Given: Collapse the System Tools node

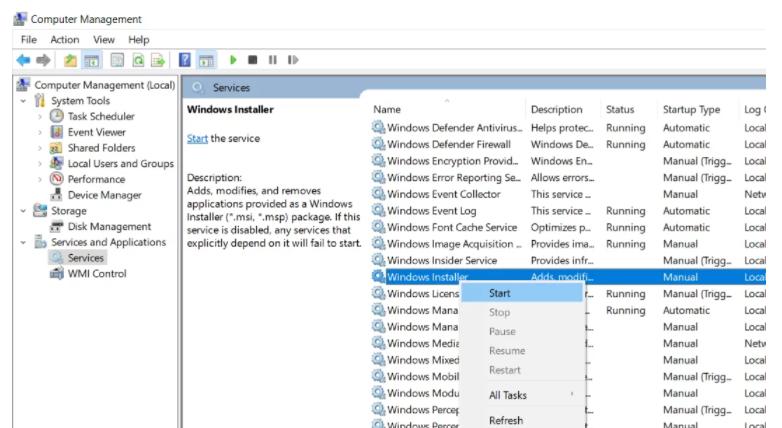Looking at the screenshot, I should click(23, 101).
